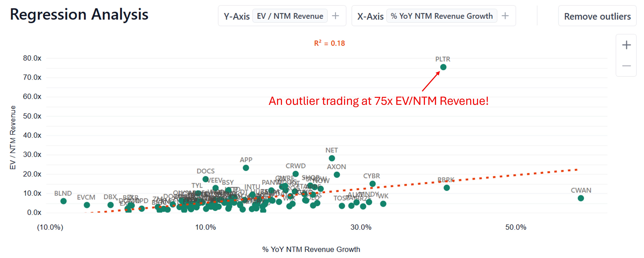This screenshot has width=644, height=258.
Task: Click the zoom out minus icon
Action: pos(626,66)
